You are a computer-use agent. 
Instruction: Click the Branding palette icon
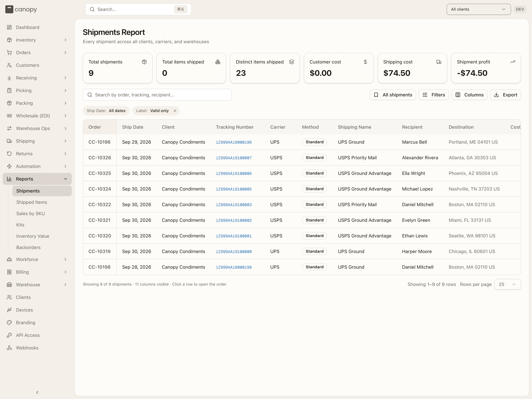click(x=9, y=323)
